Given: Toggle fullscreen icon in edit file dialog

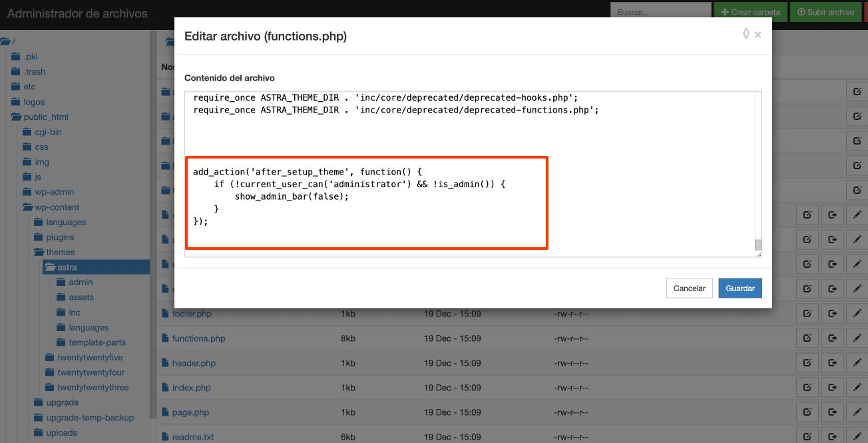Looking at the screenshot, I should [x=746, y=34].
